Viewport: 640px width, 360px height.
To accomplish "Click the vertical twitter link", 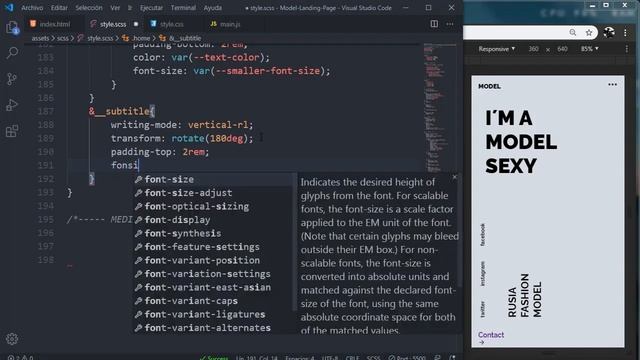I will click(482, 309).
